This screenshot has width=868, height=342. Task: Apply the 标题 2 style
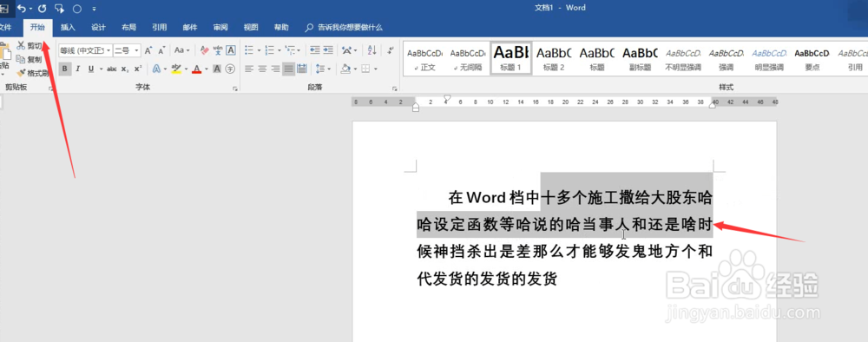coord(554,59)
